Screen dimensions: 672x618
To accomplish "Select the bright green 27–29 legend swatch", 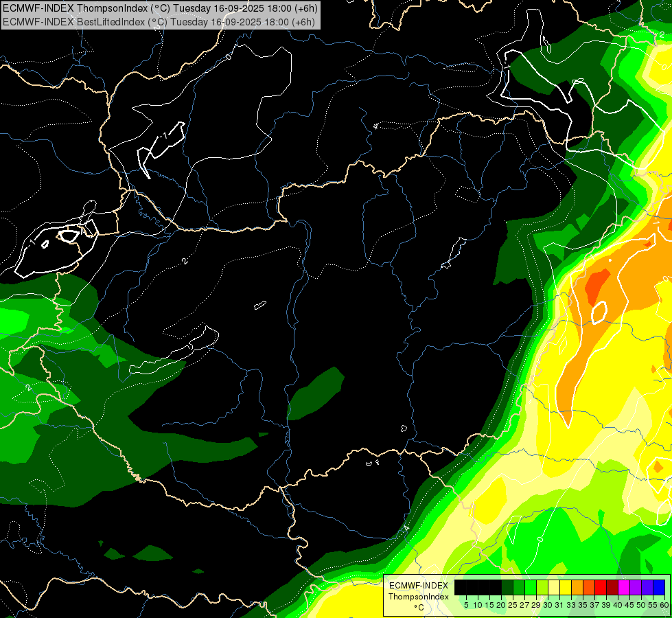I will (x=531, y=588).
